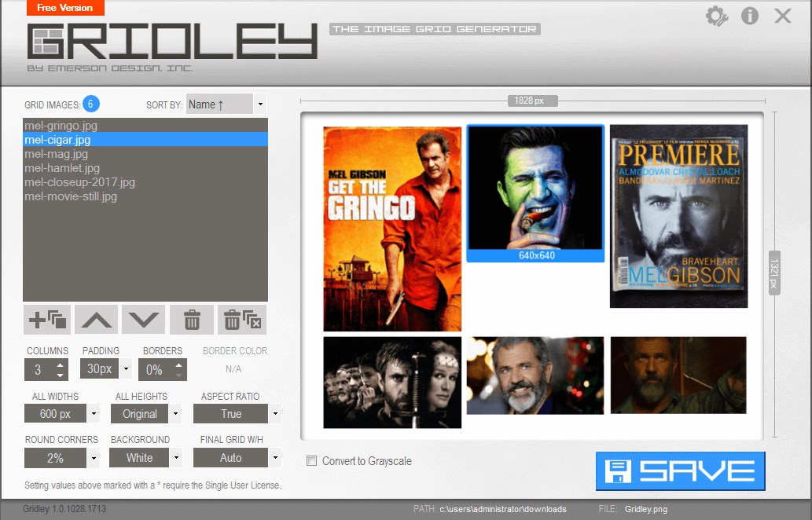The width and height of the screenshot is (812, 520).
Task: Increase the Columns value with up arrow
Action: [60, 364]
